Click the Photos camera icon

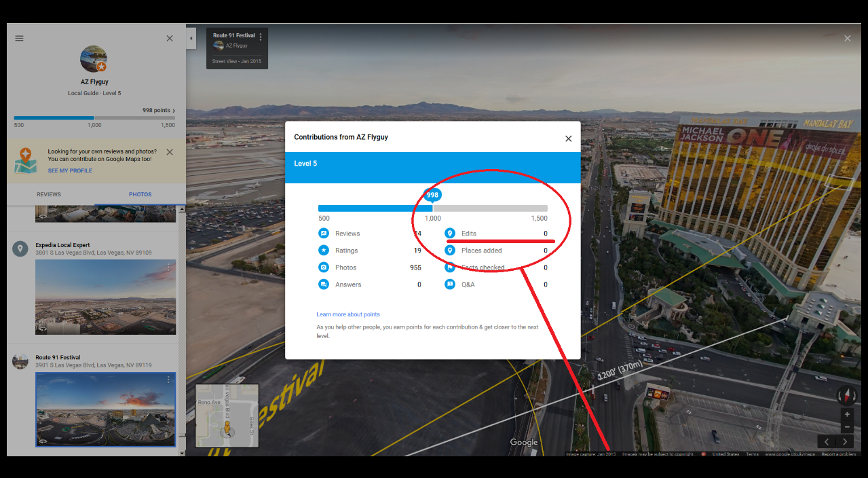(324, 267)
